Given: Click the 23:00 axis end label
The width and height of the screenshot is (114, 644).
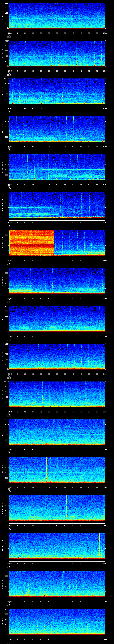Looking at the screenshot, I should point(105,336).
